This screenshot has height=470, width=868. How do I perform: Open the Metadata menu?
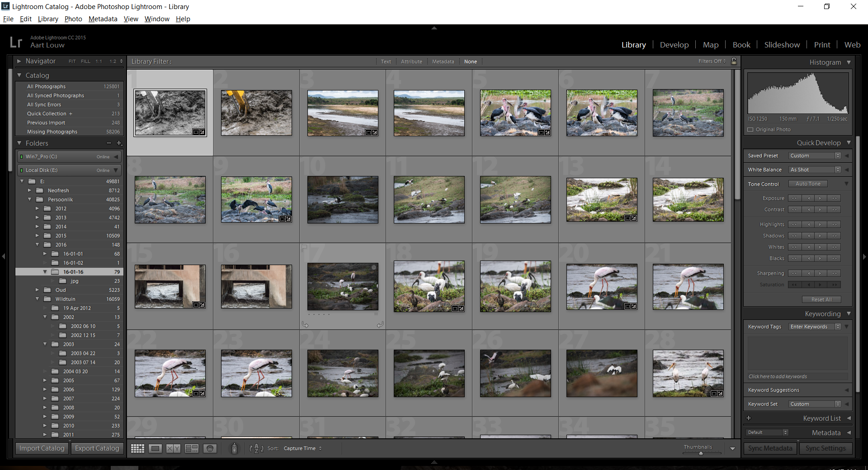[103, 19]
